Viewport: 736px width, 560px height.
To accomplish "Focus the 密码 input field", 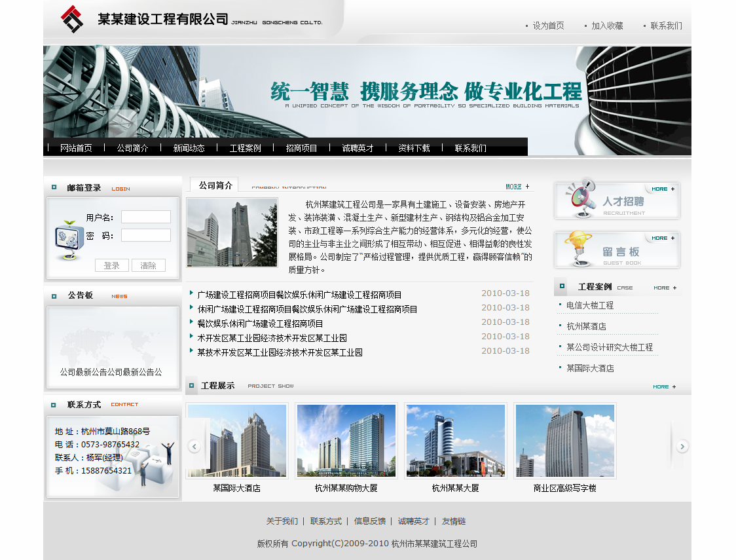I will [x=146, y=235].
